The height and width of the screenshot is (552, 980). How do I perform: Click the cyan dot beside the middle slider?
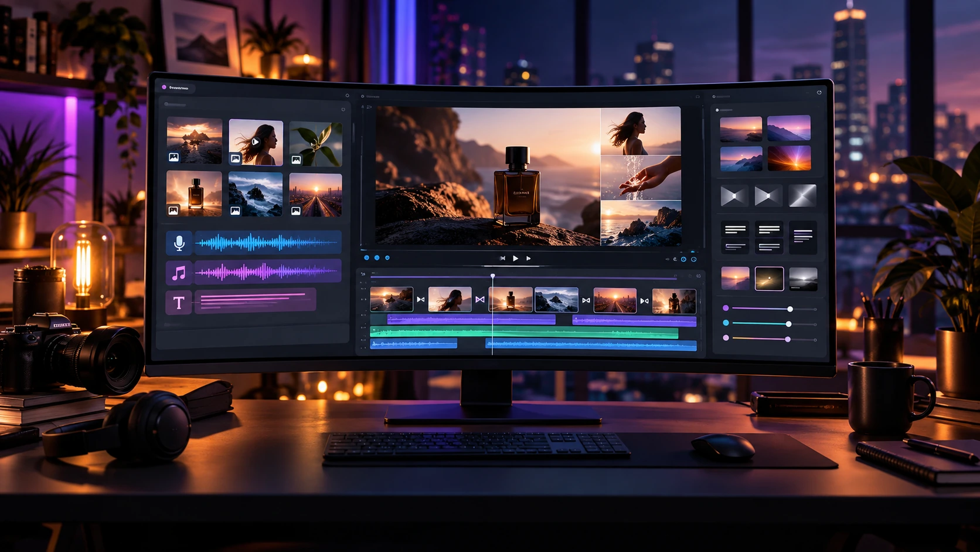[x=726, y=323]
